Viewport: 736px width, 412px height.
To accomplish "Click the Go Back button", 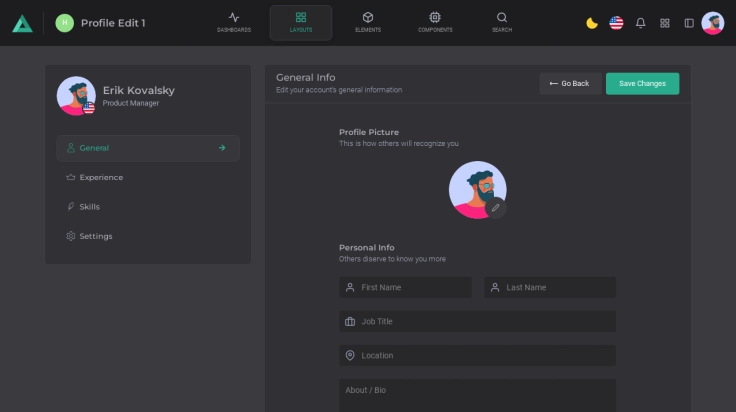I will 570,84.
